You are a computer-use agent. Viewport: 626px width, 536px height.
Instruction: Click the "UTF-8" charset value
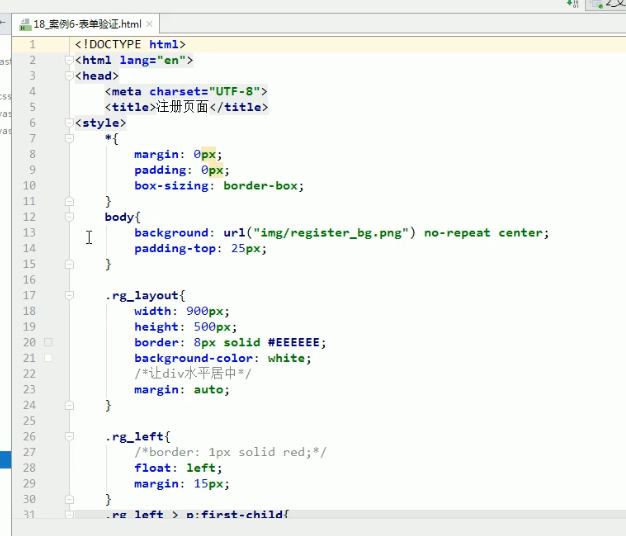click(234, 91)
